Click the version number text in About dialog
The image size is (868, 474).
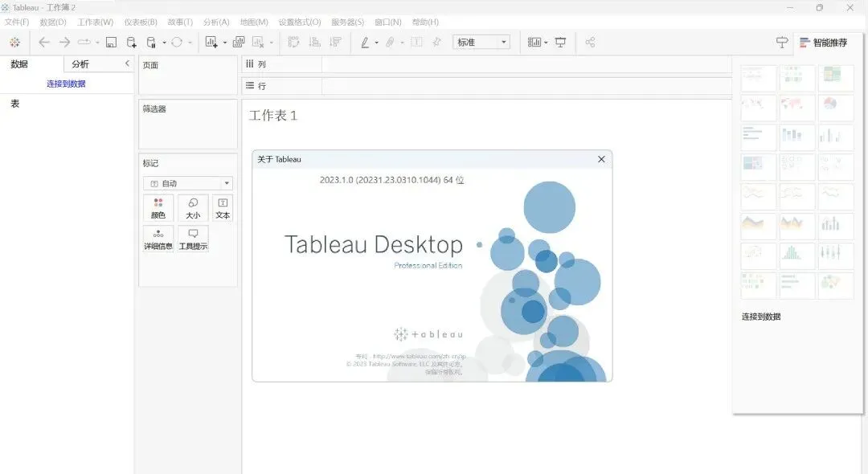coord(392,180)
